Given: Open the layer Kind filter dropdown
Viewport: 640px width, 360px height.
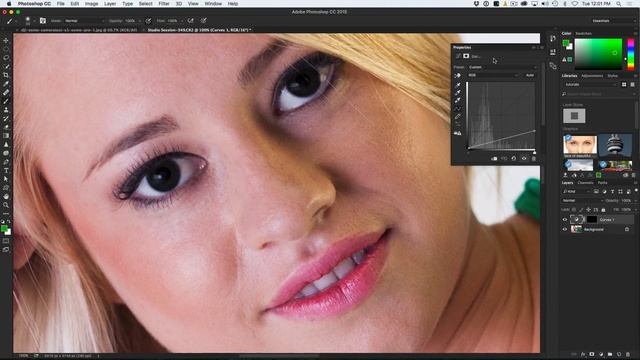Looking at the screenshot, I should point(576,191).
